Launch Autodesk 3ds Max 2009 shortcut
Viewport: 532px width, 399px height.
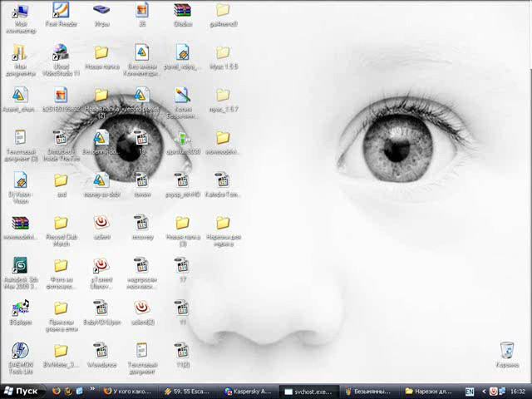(x=20, y=266)
